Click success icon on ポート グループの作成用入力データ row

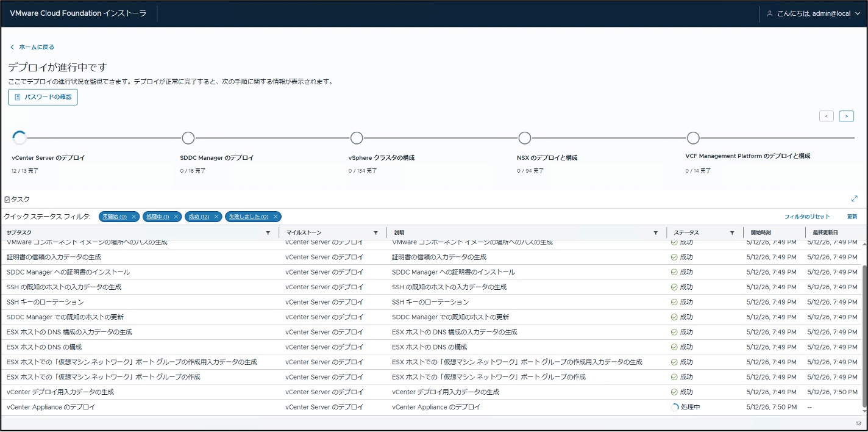click(674, 362)
